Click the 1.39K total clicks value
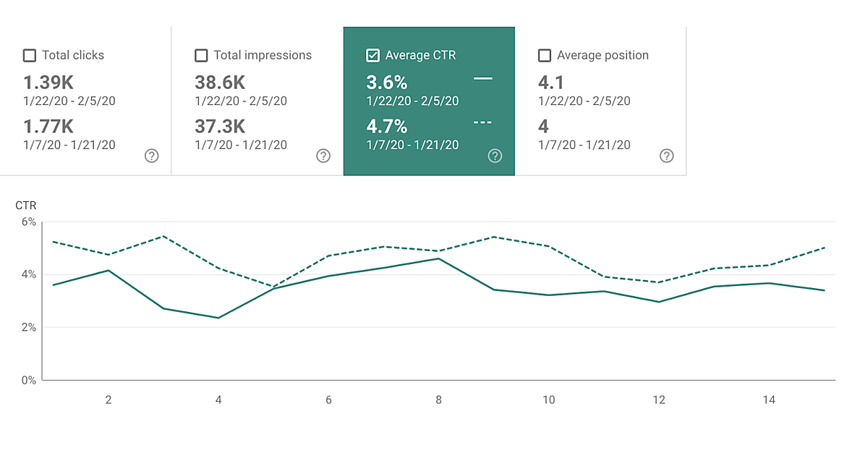 coord(48,83)
